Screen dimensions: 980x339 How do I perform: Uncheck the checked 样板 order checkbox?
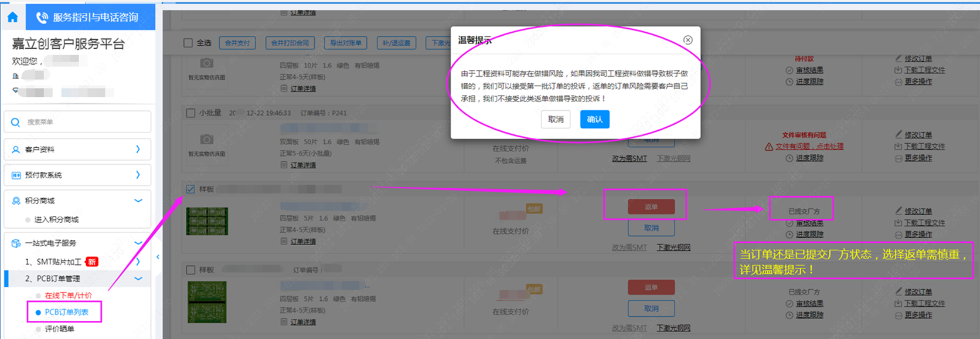click(190, 189)
